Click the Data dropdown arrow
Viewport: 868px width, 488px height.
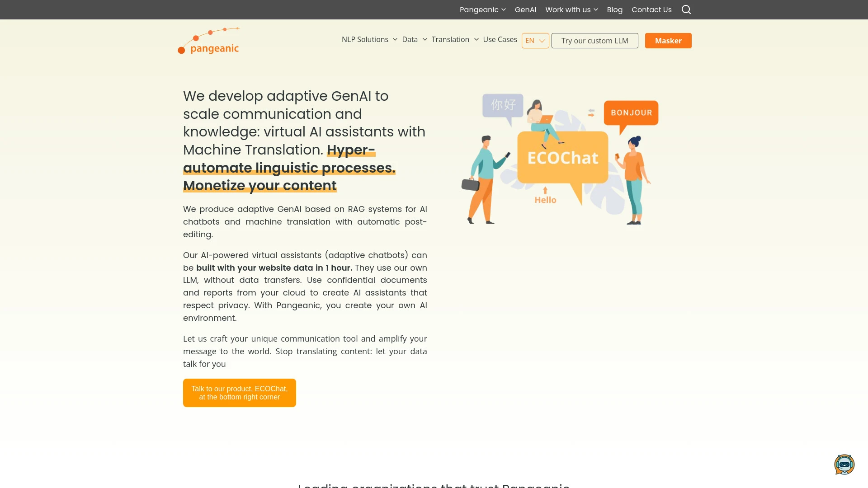[425, 39]
